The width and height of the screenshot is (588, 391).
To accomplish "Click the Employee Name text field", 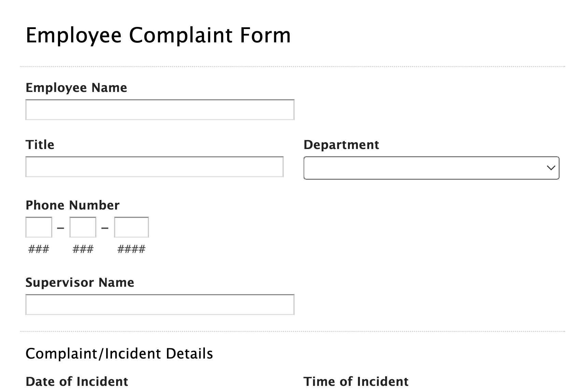I will (x=160, y=110).
